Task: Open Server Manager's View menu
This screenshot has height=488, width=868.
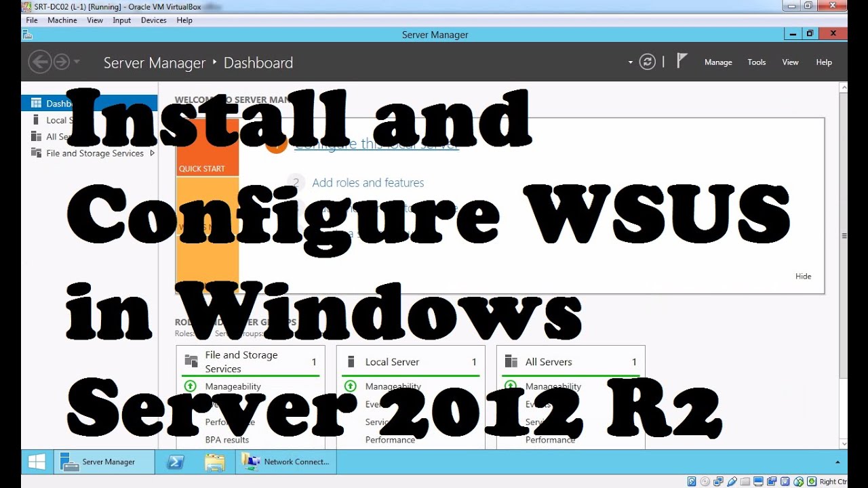Action: 791,62
